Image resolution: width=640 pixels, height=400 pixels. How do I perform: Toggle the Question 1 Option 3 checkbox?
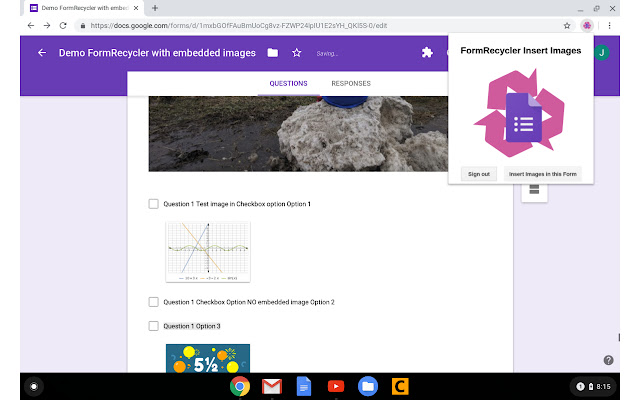[x=154, y=326]
